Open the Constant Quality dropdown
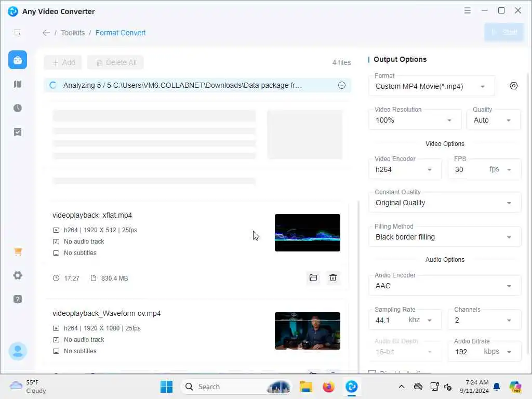The width and height of the screenshot is (532, 399). click(x=445, y=203)
